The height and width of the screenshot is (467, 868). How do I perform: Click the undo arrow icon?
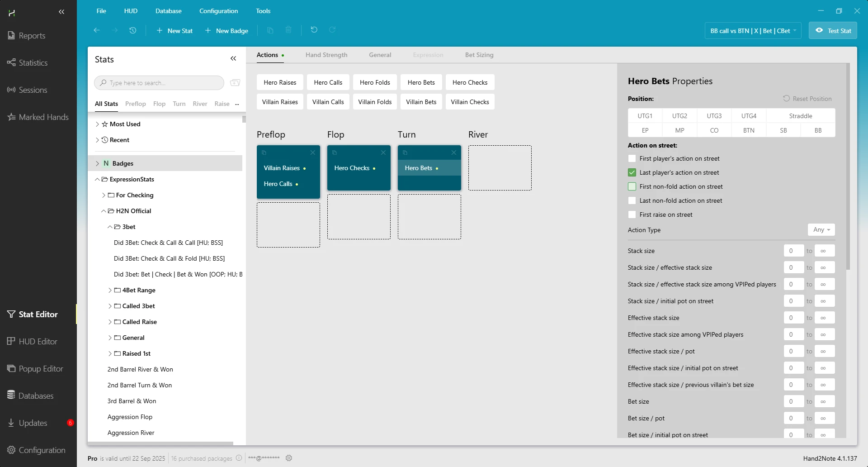[x=314, y=30]
